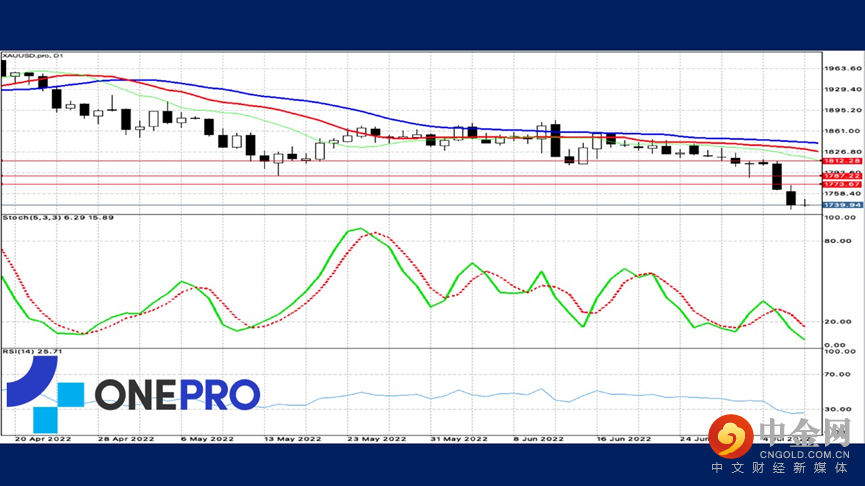Image resolution: width=865 pixels, height=486 pixels.
Task: Click the 1963.60 price axis value
Action: pos(842,68)
